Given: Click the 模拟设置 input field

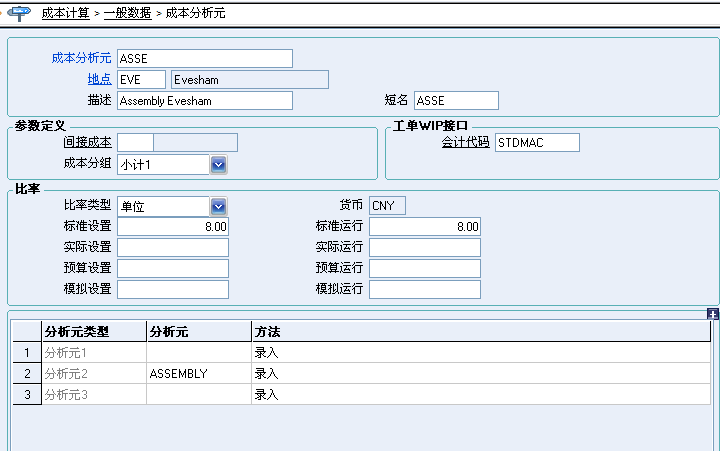Looking at the screenshot, I should [173, 289].
